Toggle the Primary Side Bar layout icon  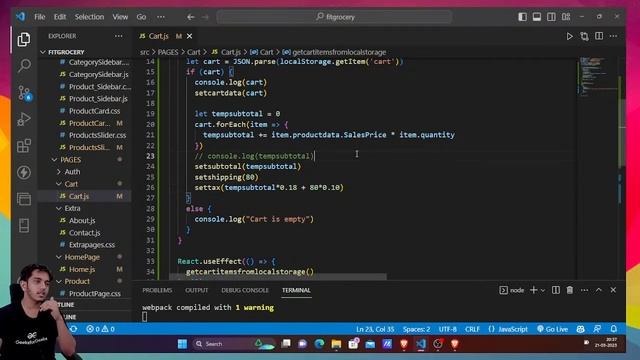point(522,17)
